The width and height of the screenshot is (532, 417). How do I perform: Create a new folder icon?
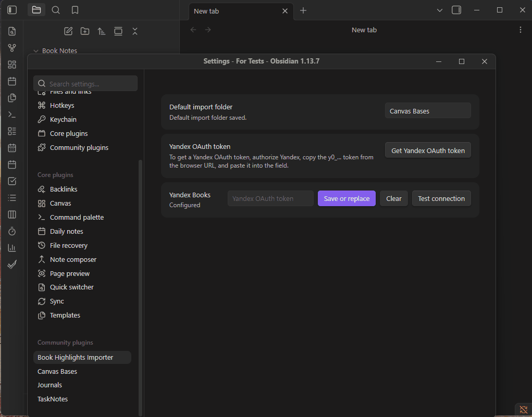pos(85,31)
